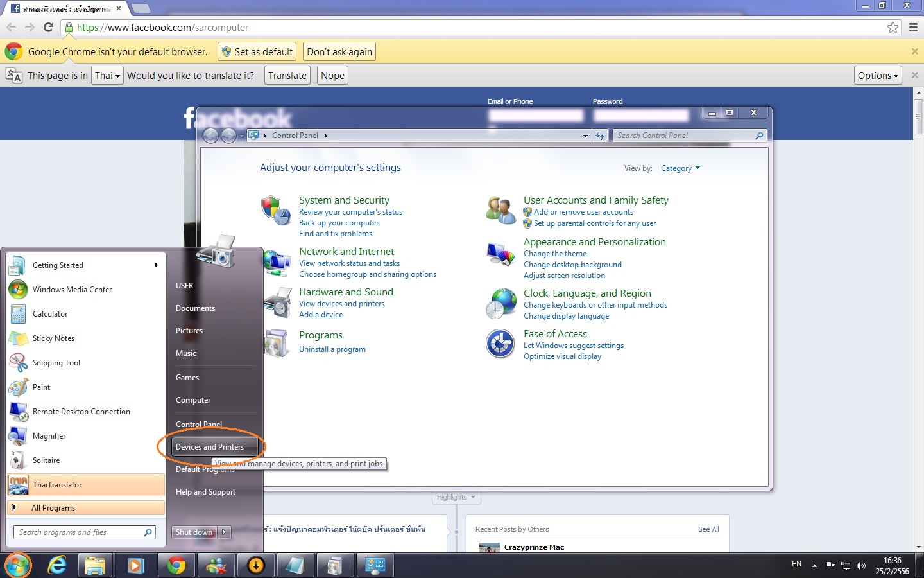This screenshot has width=924, height=578.
Task: Show hidden tray icons arrow
Action: point(814,565)
